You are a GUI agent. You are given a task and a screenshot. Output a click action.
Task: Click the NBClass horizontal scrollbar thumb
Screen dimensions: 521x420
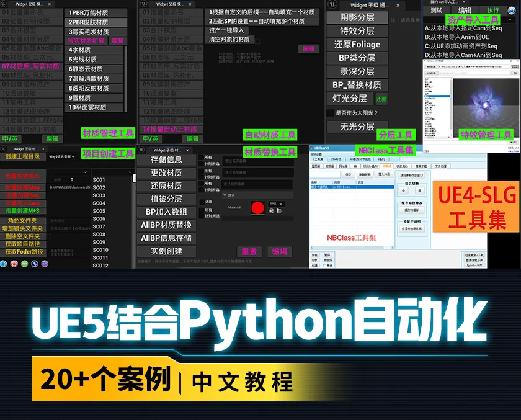pos(347,248)
